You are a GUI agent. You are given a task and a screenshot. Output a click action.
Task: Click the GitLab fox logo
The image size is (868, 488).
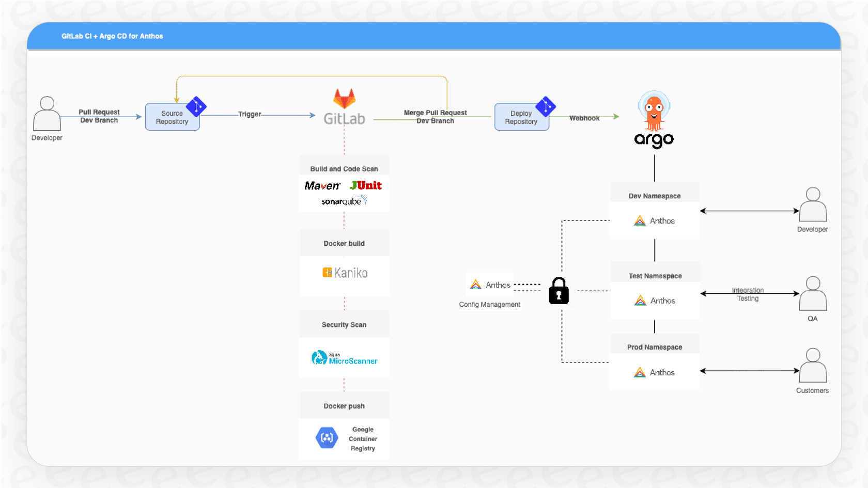[x=344, y=101]
